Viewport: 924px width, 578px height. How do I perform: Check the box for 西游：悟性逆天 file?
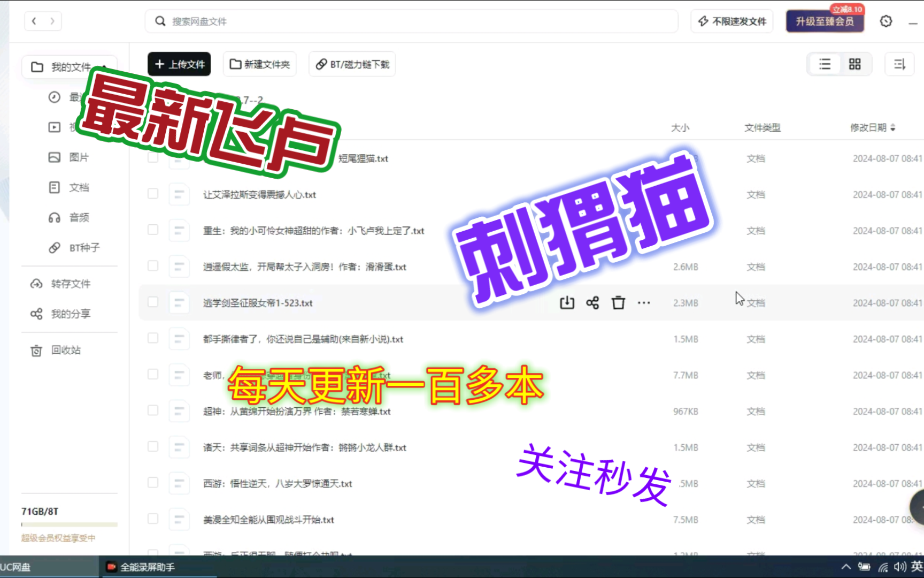coord(153,482)
